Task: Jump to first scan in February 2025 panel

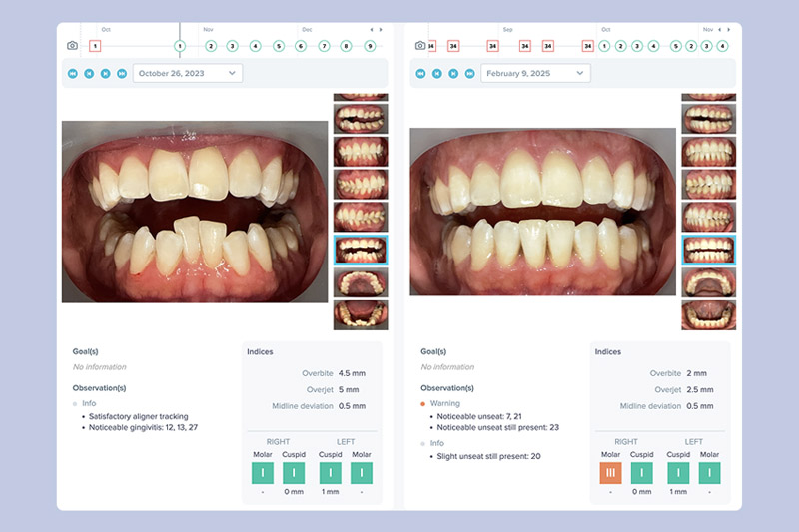Action: [420, 73]
